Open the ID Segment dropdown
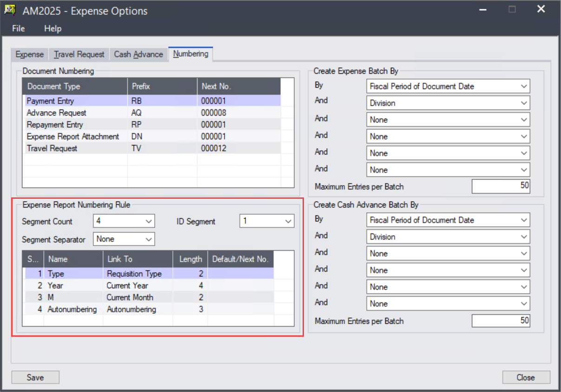Viewport: 561px width, 392px height. [x=267, y=221]
